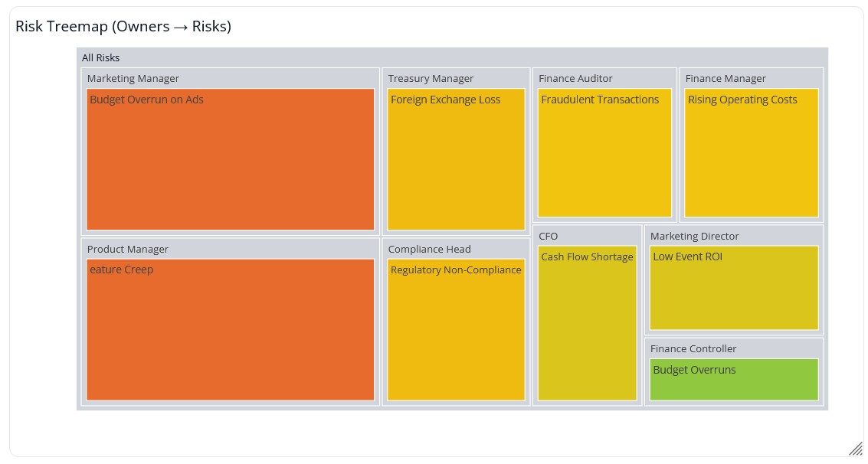The height and width of the screenshot is (464, 868).
Task: Select the Rising Operating Costs tile
Action: click(751, 152)
